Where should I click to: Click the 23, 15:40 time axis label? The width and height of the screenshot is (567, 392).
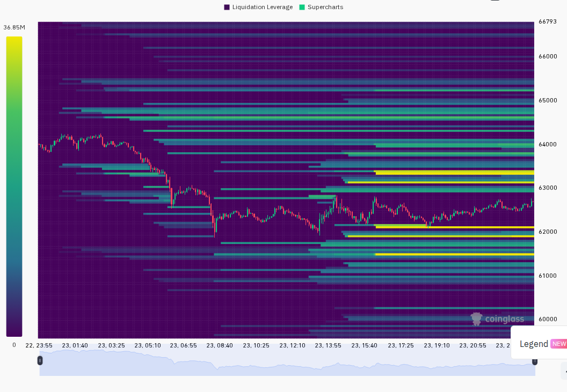pos(364,345)
